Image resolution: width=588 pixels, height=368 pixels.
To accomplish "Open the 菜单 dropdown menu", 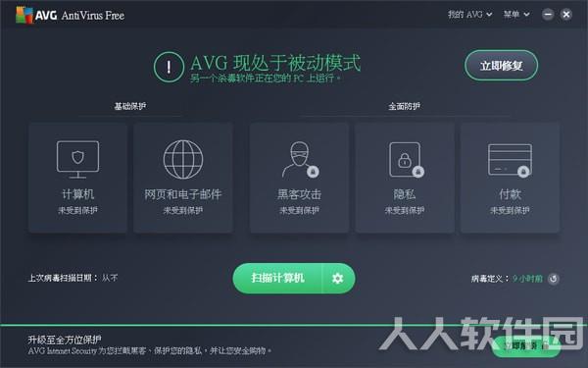I will pyautogui.click(x=516, y=15).
